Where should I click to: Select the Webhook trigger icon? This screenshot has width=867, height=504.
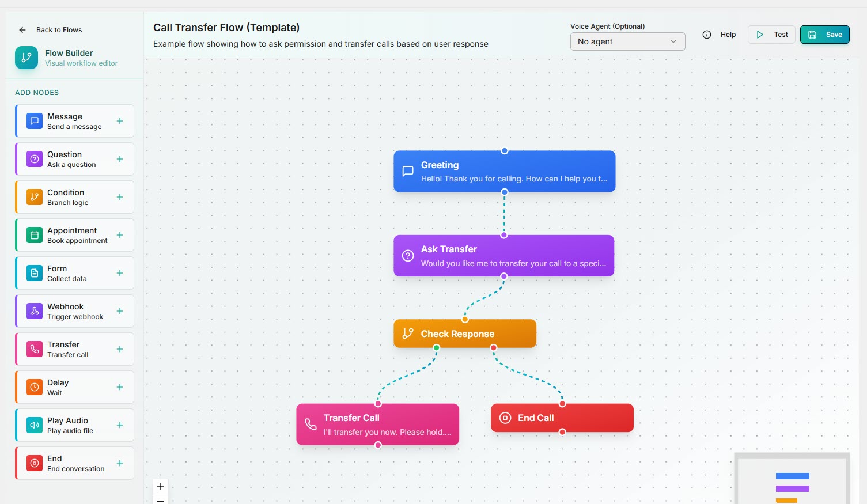(34, 311)
